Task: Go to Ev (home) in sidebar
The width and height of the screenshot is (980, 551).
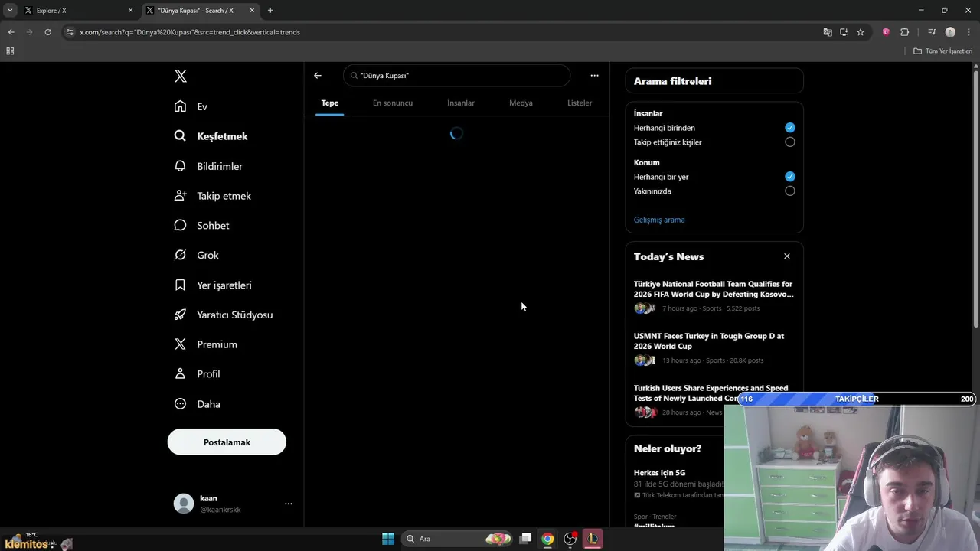Action: pyautogui.click(x=191, y=106)
